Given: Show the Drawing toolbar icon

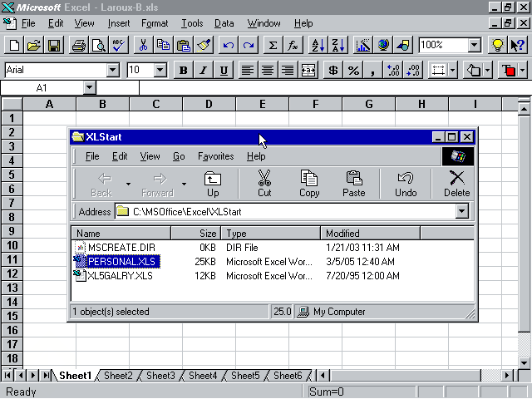Looking at the screenshot, I should [x=403, y=45].
